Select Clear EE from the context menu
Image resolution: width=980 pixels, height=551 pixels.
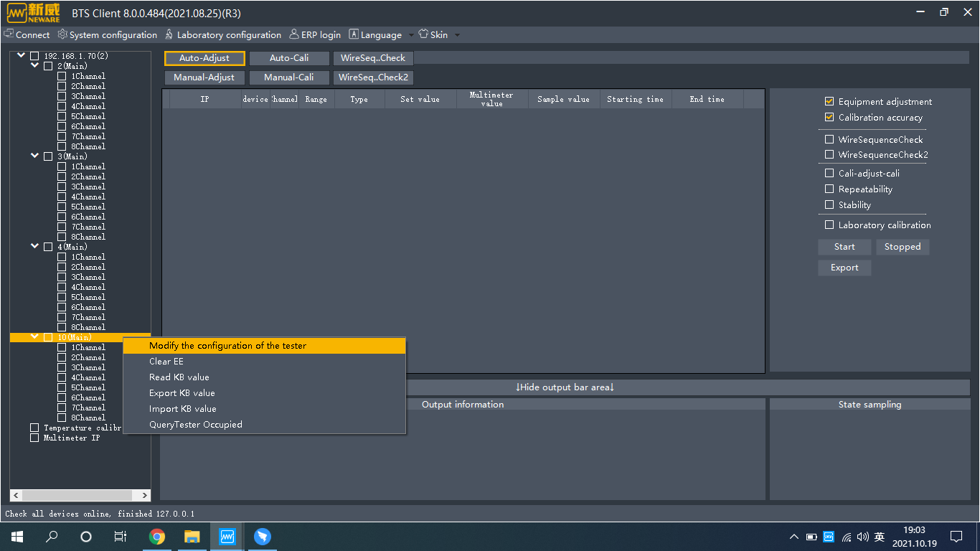[x=166, y=362]
